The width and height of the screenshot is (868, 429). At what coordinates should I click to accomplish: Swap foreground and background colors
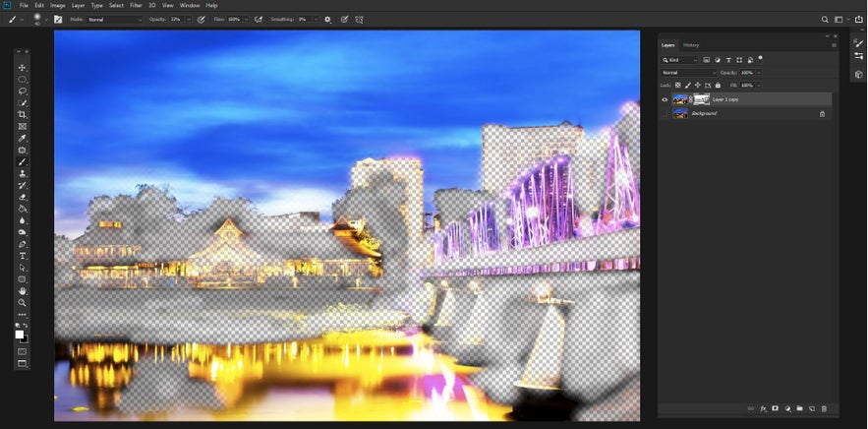tap(26, 326)
